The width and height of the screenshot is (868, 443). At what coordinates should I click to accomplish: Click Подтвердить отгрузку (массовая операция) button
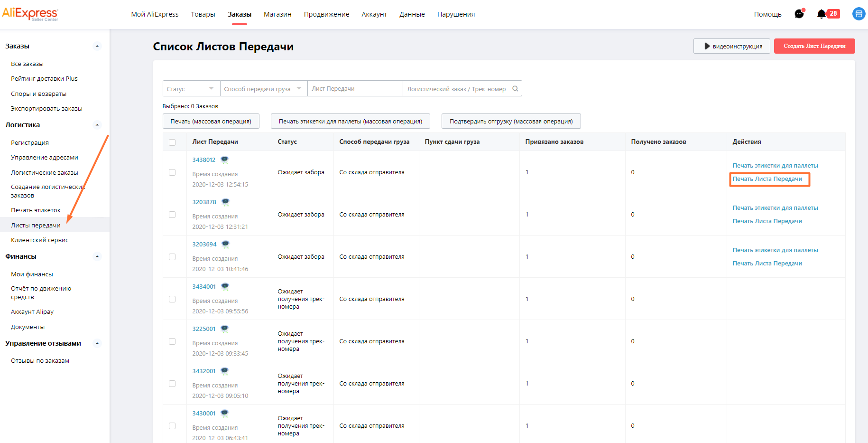[511, 121]
